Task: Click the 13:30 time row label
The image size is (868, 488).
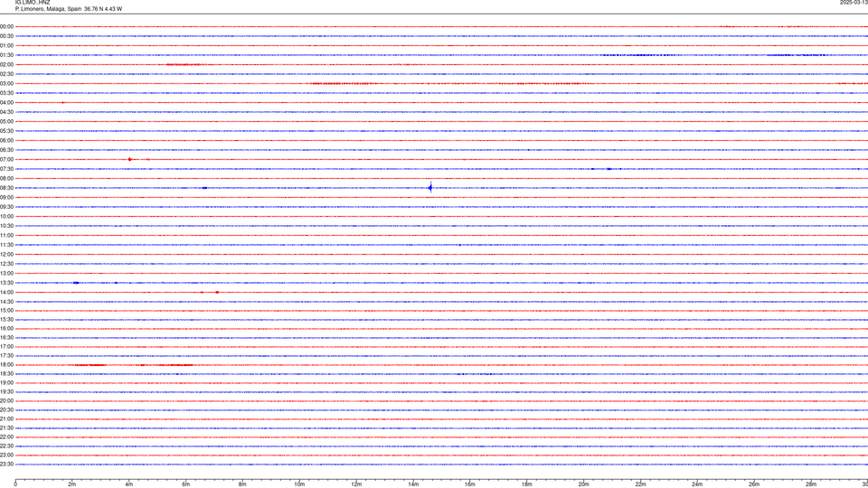Action: coord(6,283)
